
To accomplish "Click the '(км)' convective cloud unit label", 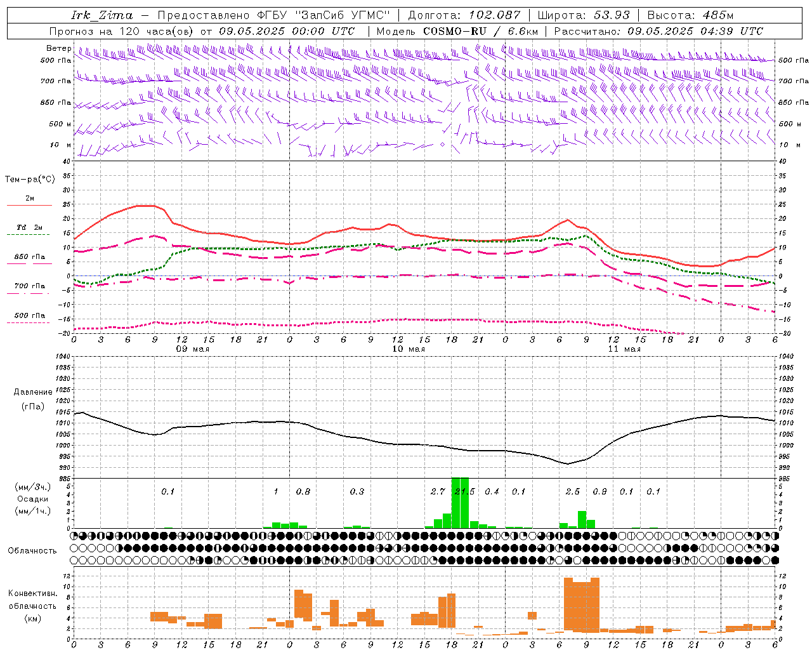I will coord(32,618).
